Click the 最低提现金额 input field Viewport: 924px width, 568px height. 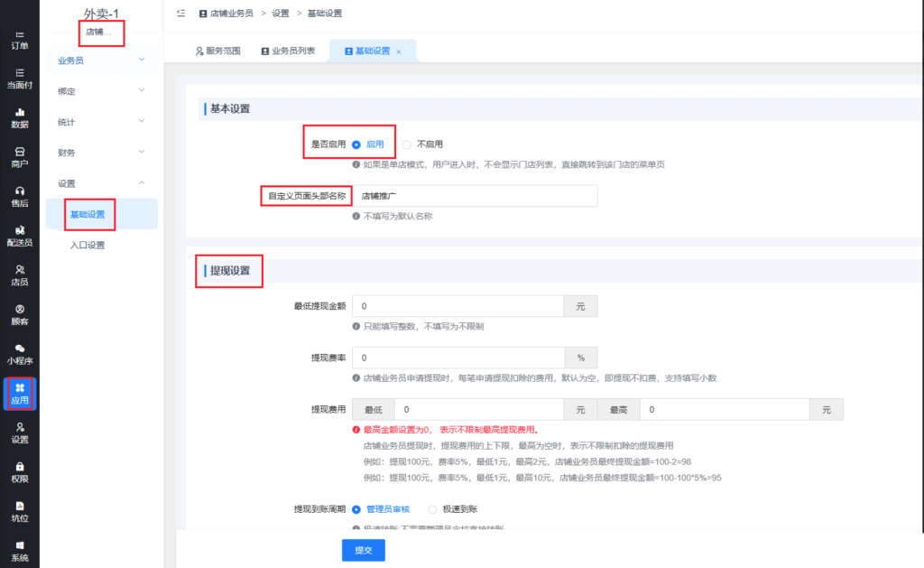pyautogui.click(x=457, y=307)
